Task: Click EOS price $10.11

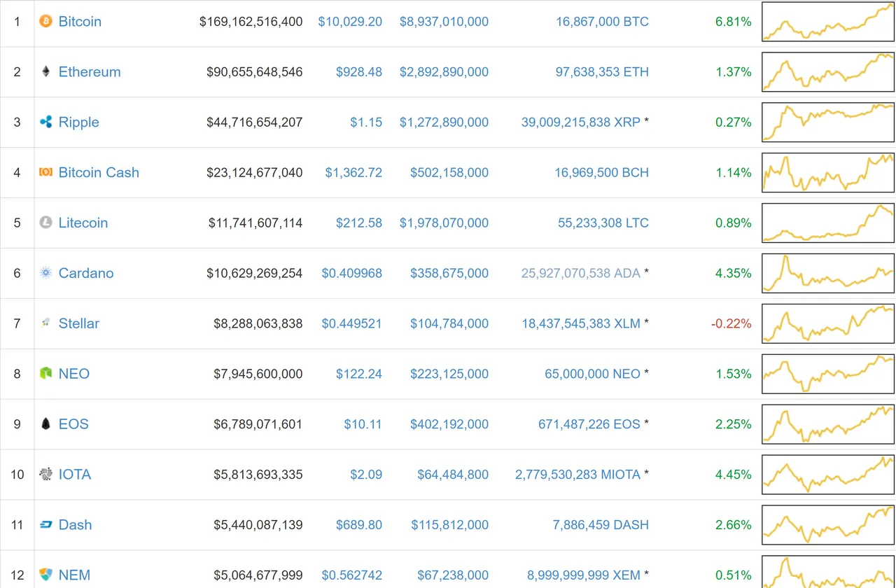Action: coord(363,425)
